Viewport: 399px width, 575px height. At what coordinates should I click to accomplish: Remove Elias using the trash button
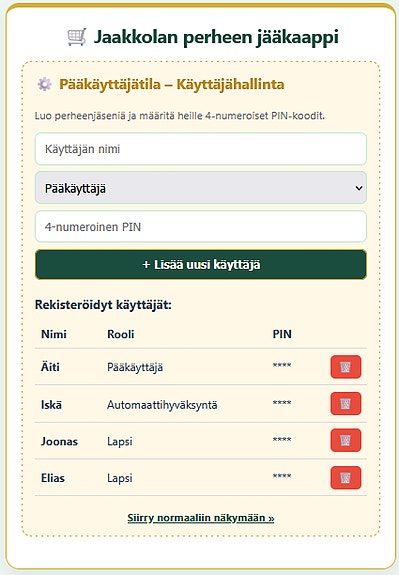tap(345, 477)
